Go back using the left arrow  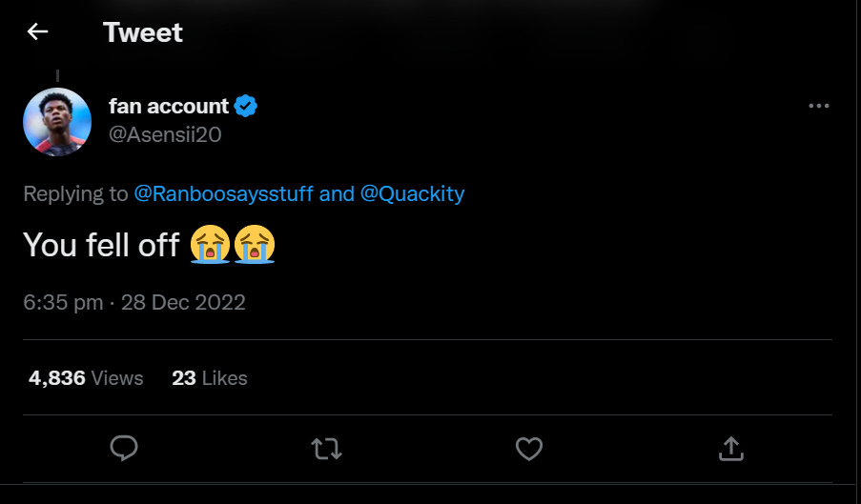pos(37,31)
